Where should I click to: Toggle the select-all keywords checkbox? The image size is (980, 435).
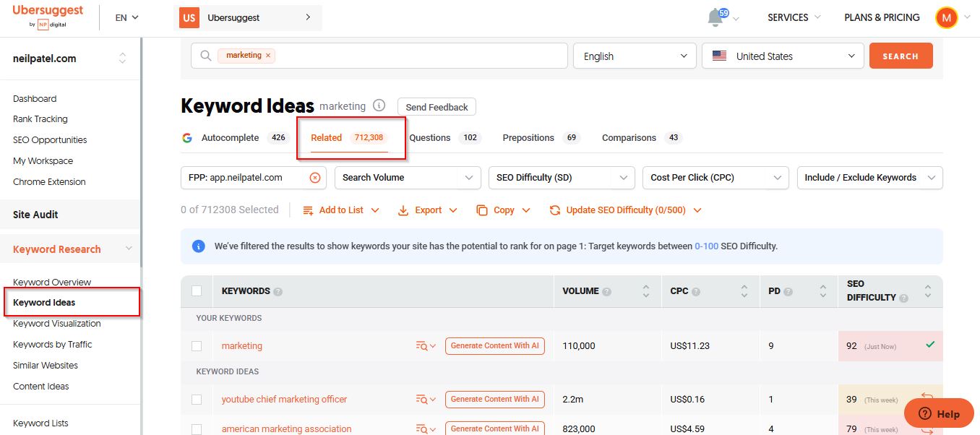coord(197,291)
